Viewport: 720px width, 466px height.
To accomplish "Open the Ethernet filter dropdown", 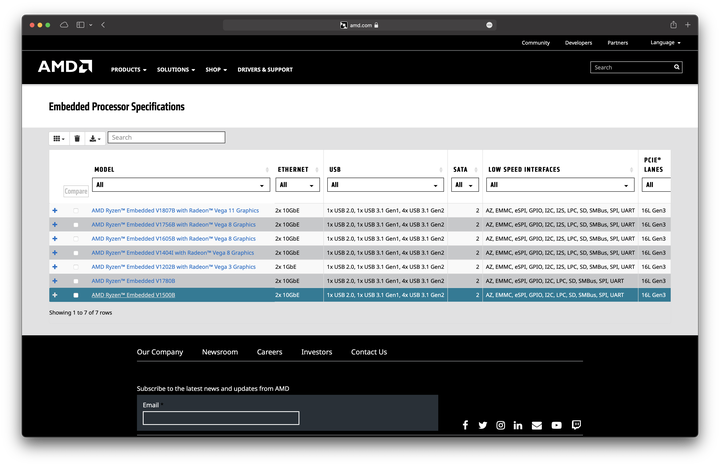I will (298, 185).
